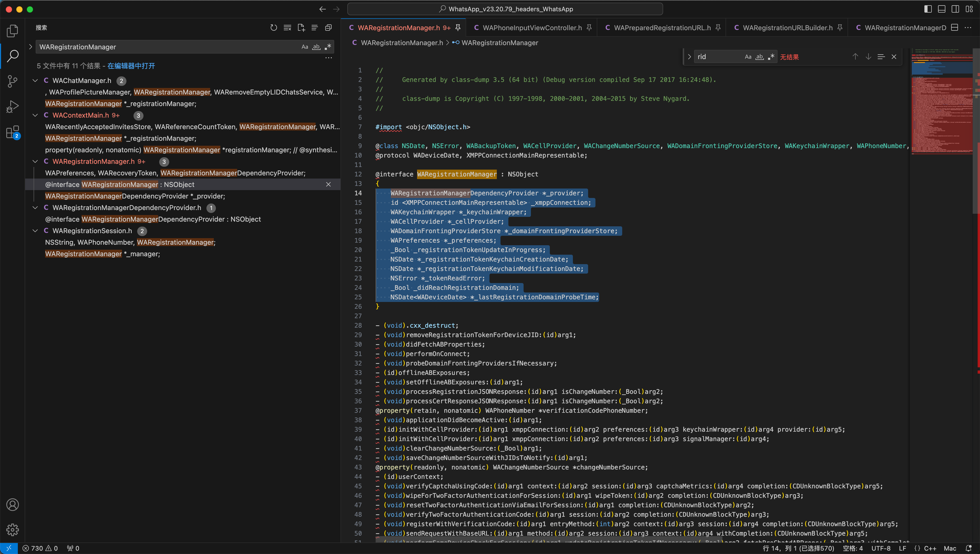
Task: Expand the replace field in search
Action: tap(30, 47)
